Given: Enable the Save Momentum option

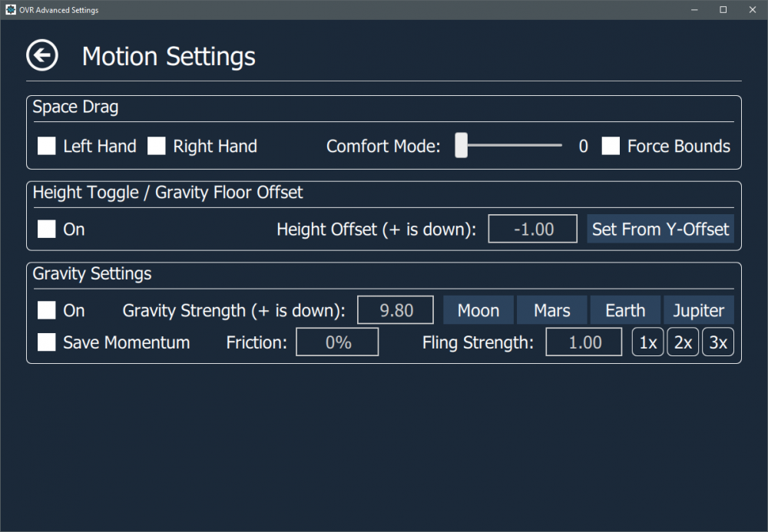Looking at the screenshot, I should click(47, 342).
